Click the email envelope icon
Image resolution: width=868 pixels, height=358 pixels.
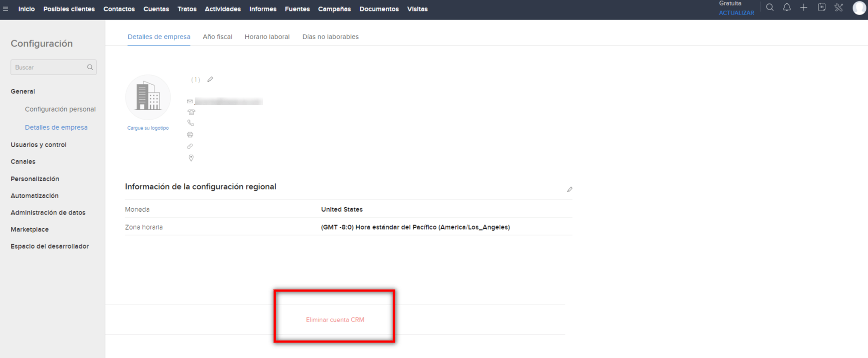point(190,102)
